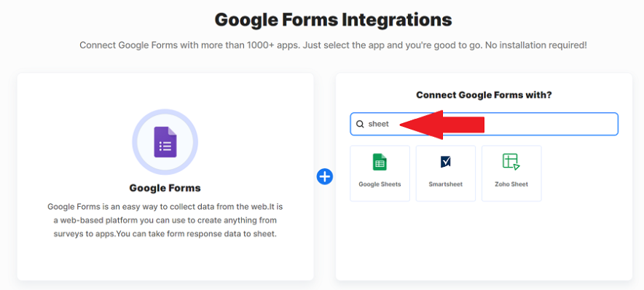Screen dimensions: 644x290
Task: Click the 'Connect Google Forms with more than 1000+ apps' subtitle
Action: pyautogui.click(x=333, y=45)
